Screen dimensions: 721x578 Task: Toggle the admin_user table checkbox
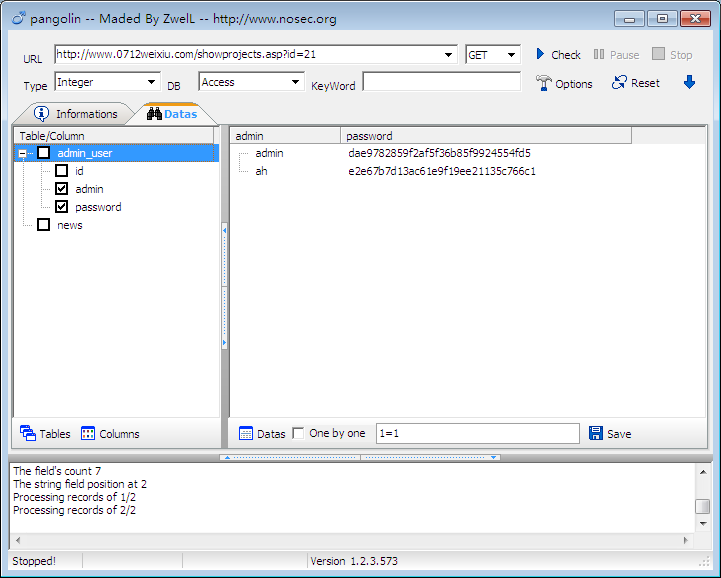click(44, 153)
